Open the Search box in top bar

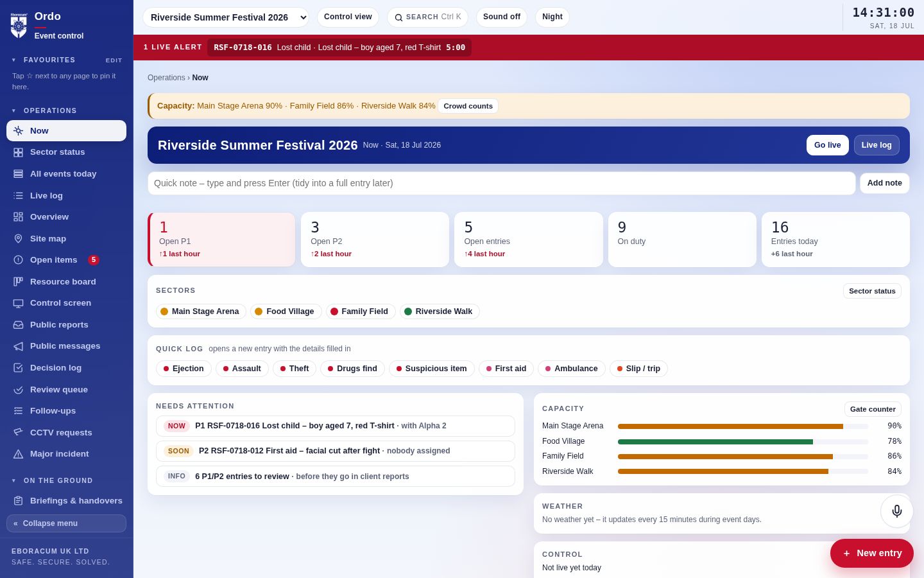click(427, 17)
